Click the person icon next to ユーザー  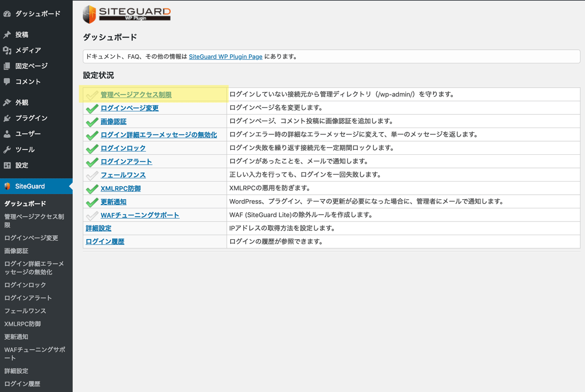tap(7, 133)
